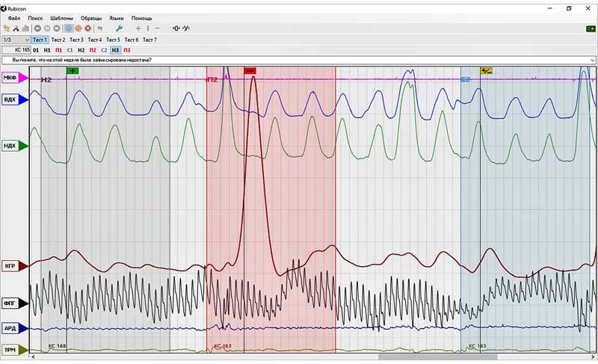Viewport: 598px width, 364px height.
Task: Select the С2 question button
Action: click(104, 50)
